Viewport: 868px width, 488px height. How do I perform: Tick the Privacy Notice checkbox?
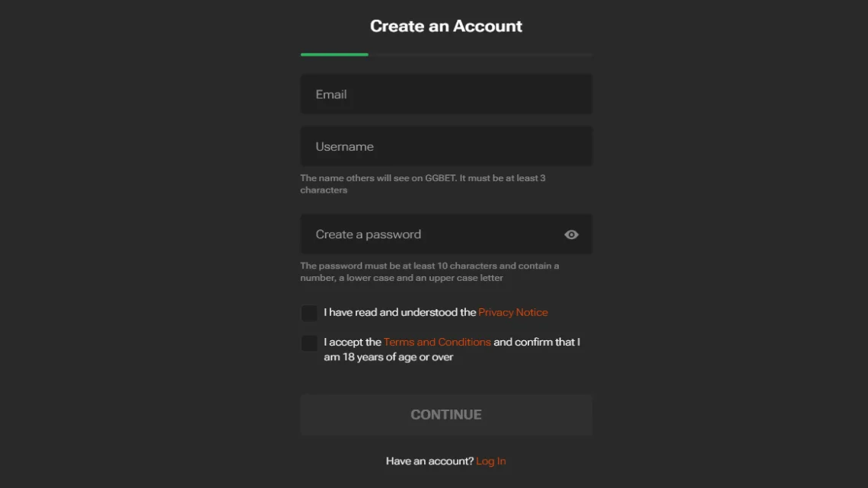pos(309,313)
